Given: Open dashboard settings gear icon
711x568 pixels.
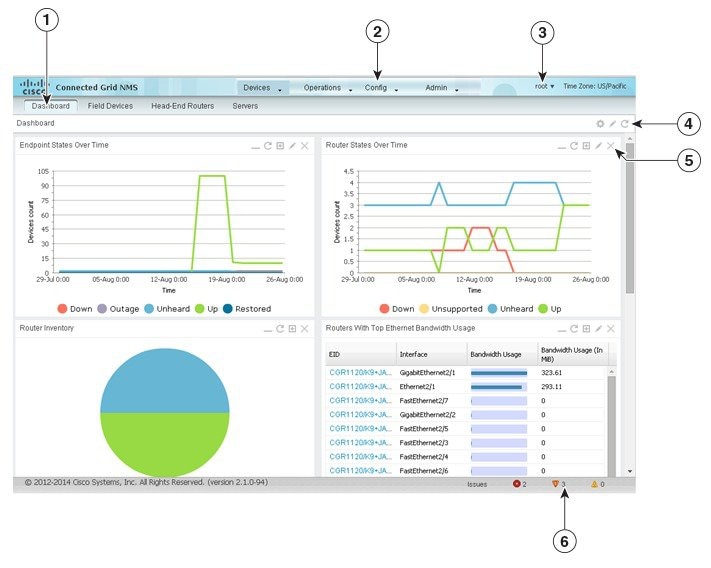Looking at the screenshot, I should click(600, 124).
